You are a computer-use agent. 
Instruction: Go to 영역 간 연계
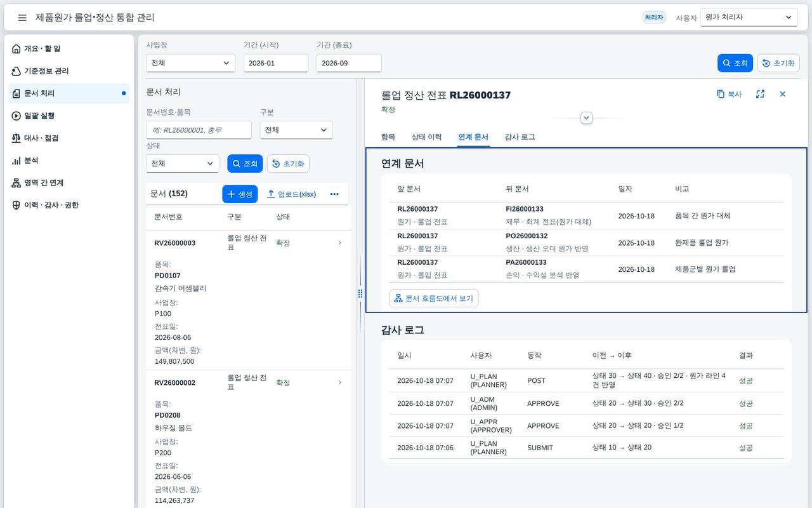point(69,183)
